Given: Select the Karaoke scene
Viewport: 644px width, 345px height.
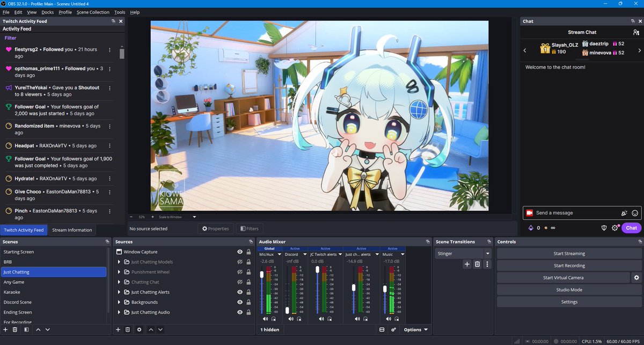Looking at the screenshot, I should point(54,292).
